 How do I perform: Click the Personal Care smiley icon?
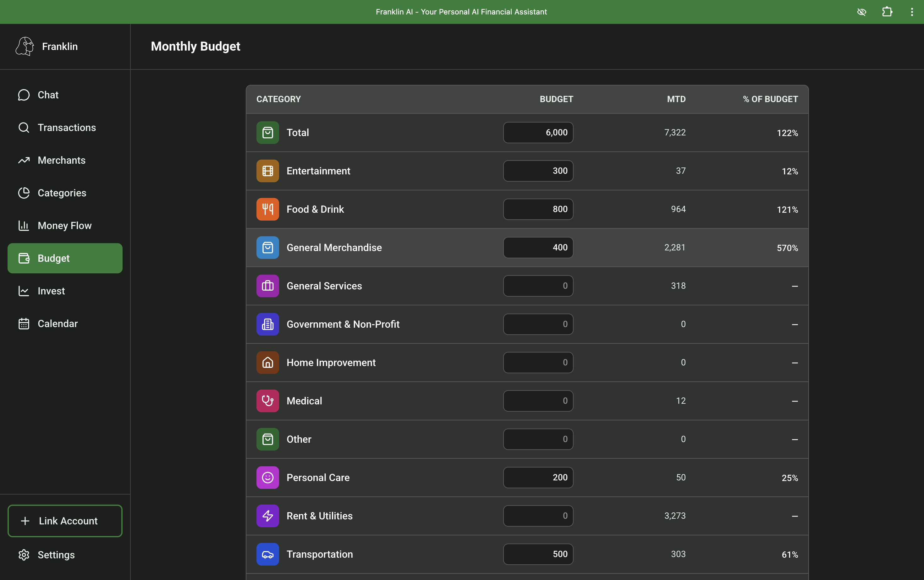coord(267,478)
